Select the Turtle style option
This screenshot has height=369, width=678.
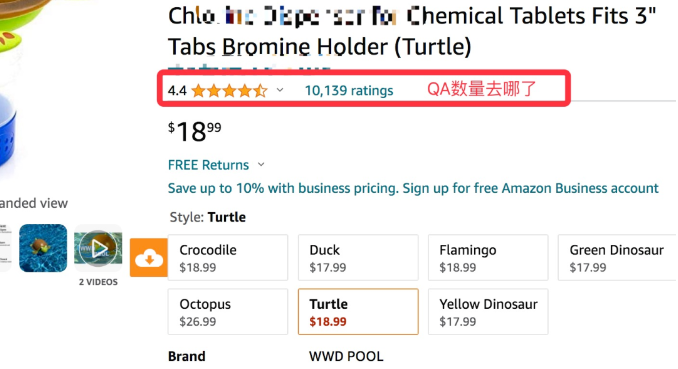(358, 311)
